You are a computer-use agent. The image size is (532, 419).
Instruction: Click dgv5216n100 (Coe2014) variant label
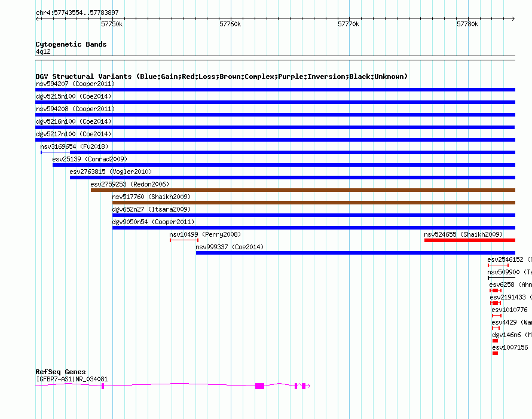point(74,121)
